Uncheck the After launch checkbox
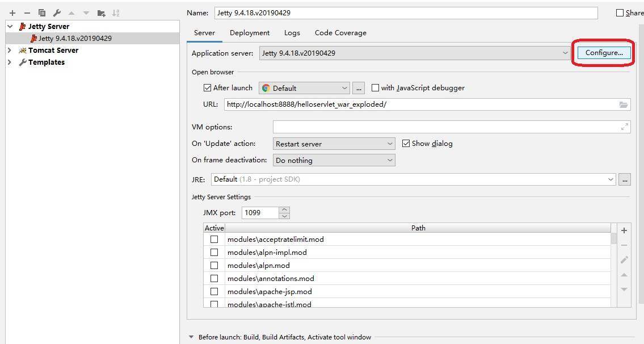 [x=207, y=88]
